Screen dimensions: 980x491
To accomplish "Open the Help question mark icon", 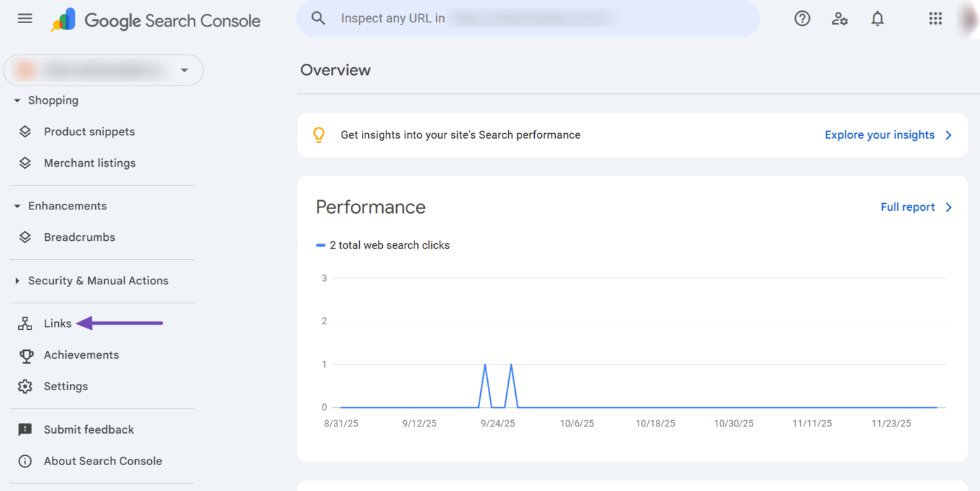I will pyautogui.click(x=802, y=18).
